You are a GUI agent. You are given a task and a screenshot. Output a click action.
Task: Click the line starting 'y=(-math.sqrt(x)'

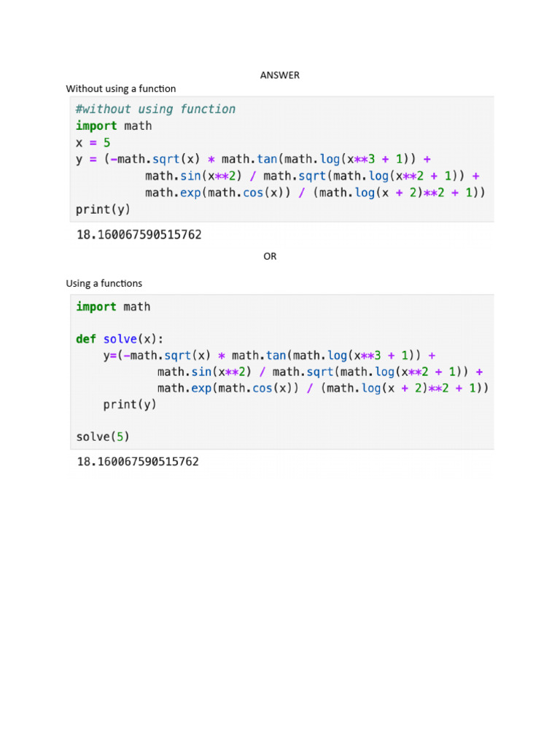[269, 355]
